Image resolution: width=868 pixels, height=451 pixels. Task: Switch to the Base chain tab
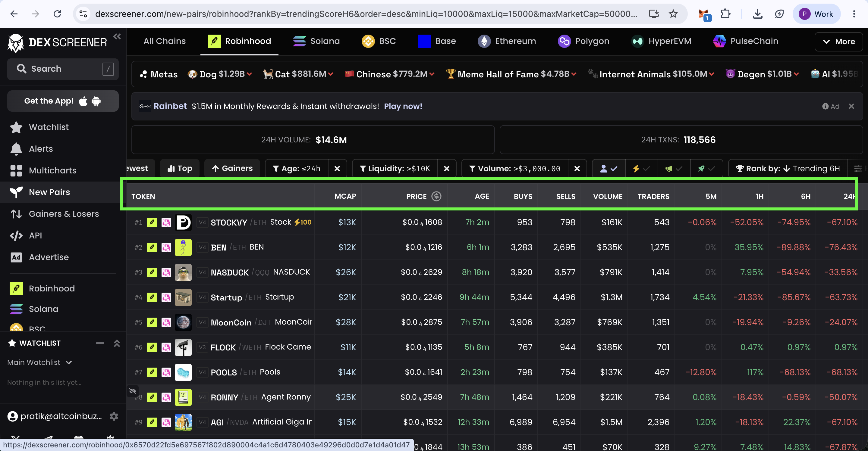point(437,41)
